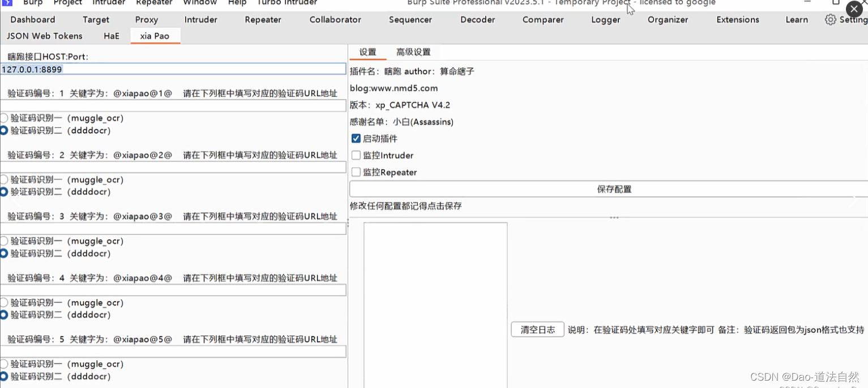Open the Repeater tab
Viewport: 868px width, 388px height.
263,20
